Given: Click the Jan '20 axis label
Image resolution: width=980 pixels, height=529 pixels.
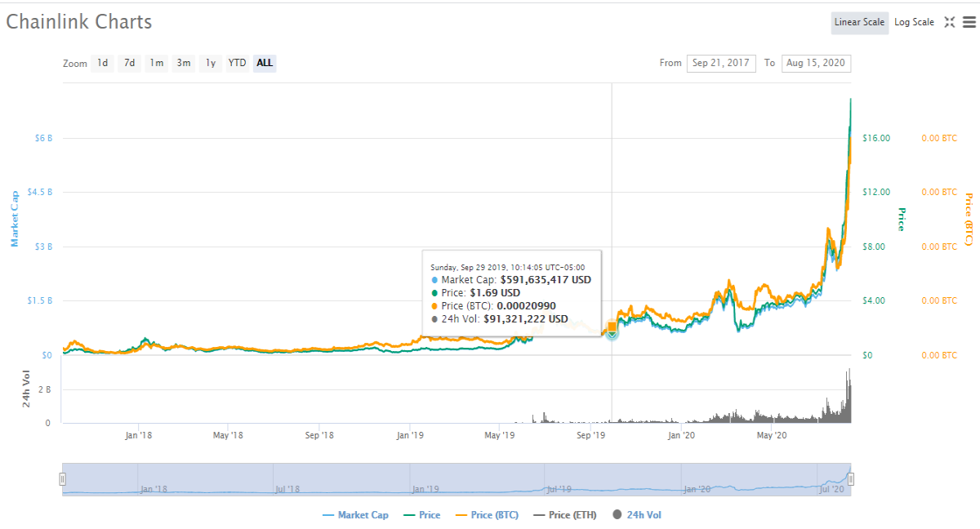Looking at the screenshot, I should 681,435.
